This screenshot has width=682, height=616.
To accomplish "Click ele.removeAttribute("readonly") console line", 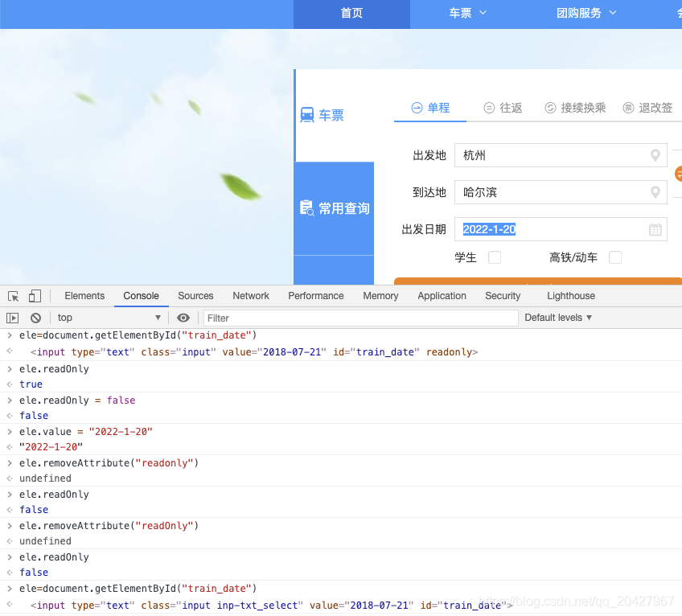I will coord(109,463).
